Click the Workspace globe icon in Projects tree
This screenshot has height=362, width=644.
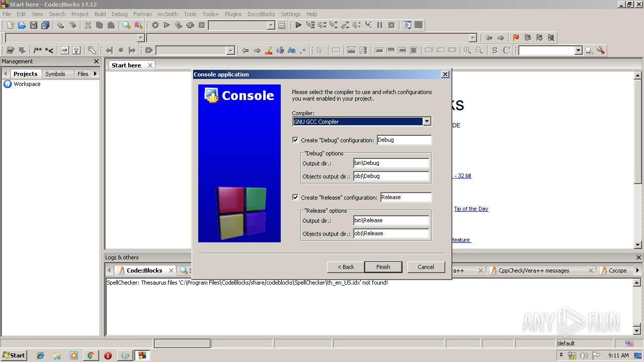pyautogui.click(x=8, y=84)
